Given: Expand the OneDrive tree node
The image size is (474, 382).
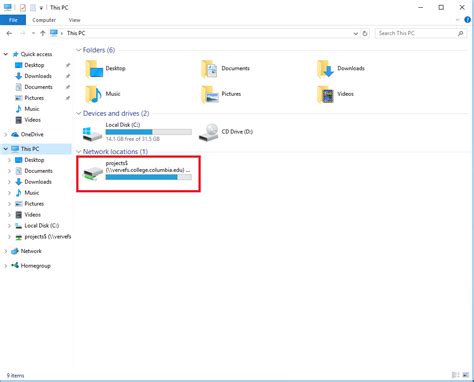Looking at the screenshot, I should coord(5,135).
